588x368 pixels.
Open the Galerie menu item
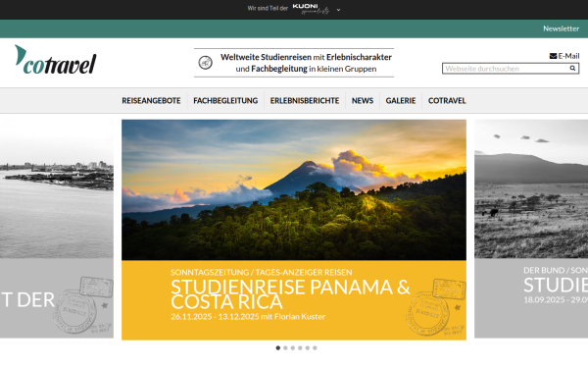coord(401,101)
